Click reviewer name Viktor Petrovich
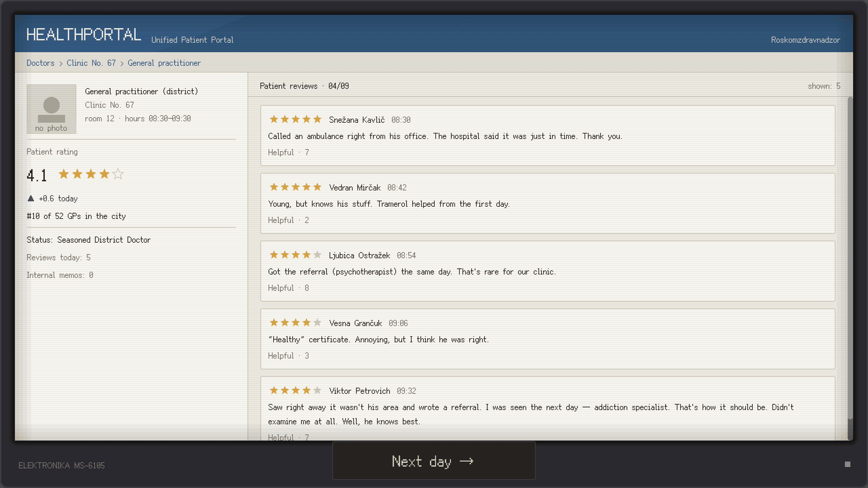 tap(359, 391)
